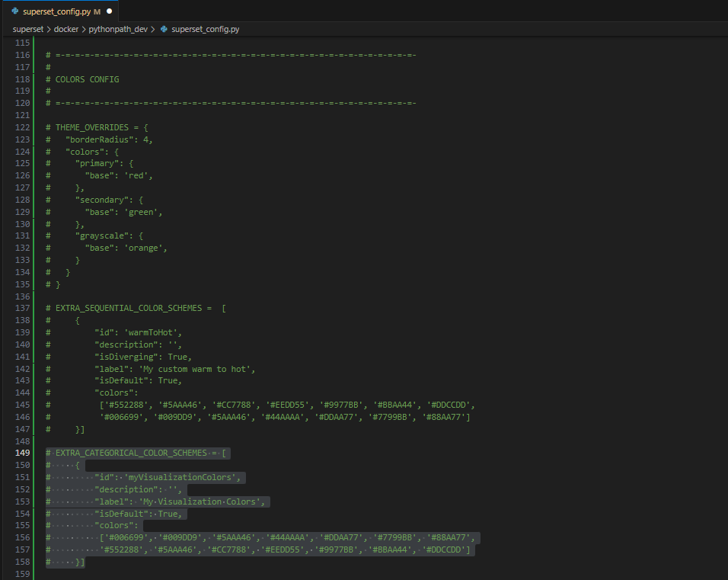Expand the chevron after superset breadcrumb
This screenshot has height=580, width=728.
click(49, 29)
